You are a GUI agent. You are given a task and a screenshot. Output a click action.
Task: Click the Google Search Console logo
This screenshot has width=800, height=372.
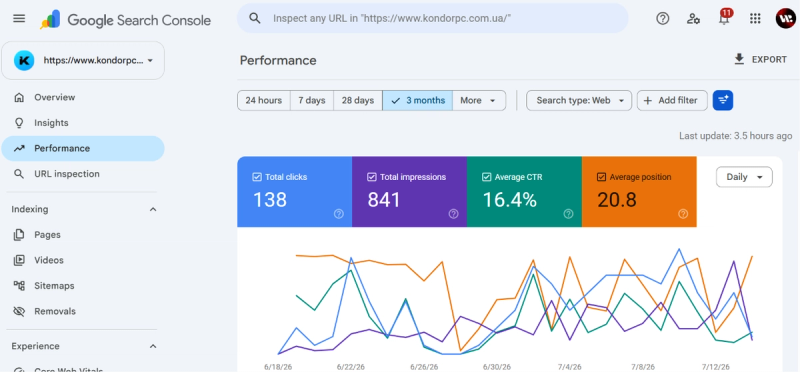tap(126, 20)
